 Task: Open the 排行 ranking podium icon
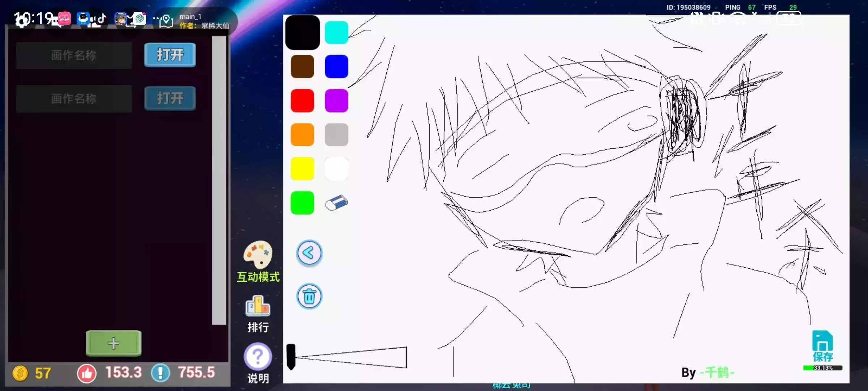(x=258, y=307)
